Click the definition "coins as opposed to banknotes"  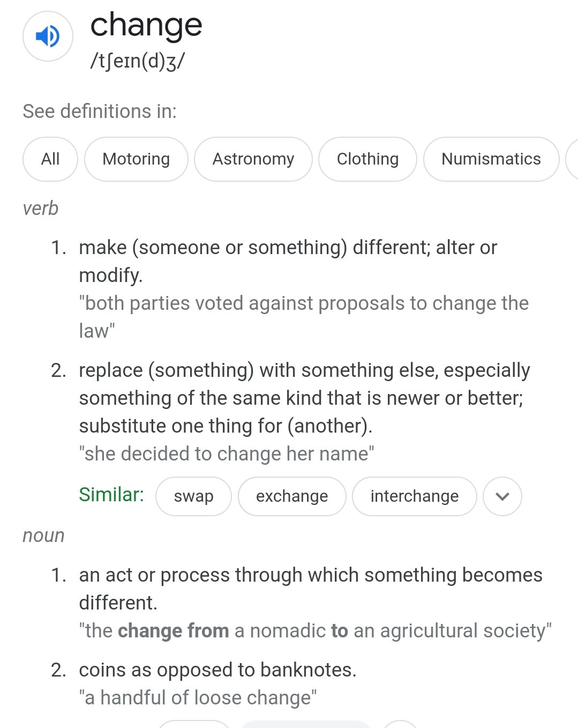(x=217, y=670)
